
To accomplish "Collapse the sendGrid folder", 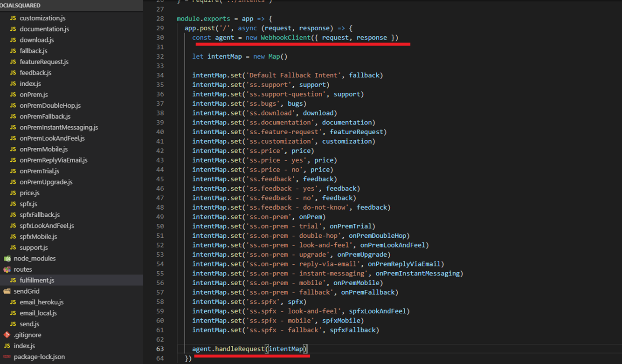I will [26, 291].
